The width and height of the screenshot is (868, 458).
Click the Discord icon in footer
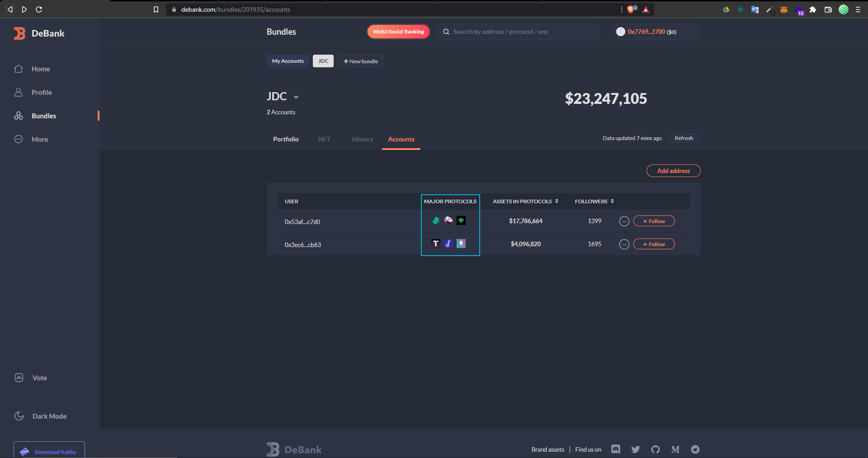(x=615, y=449)
